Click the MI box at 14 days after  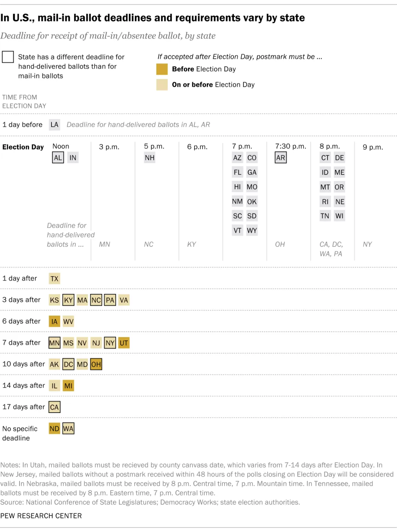click(68, 386)
